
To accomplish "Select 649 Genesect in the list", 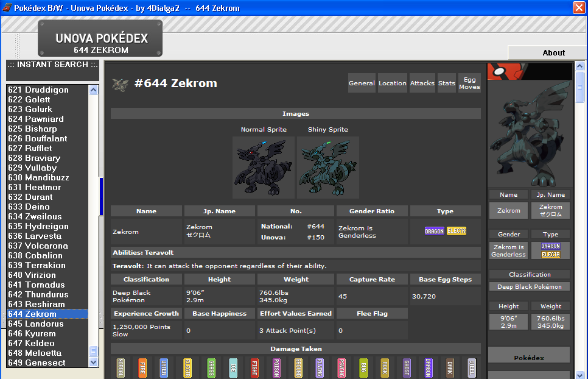I will pos(47,363).
